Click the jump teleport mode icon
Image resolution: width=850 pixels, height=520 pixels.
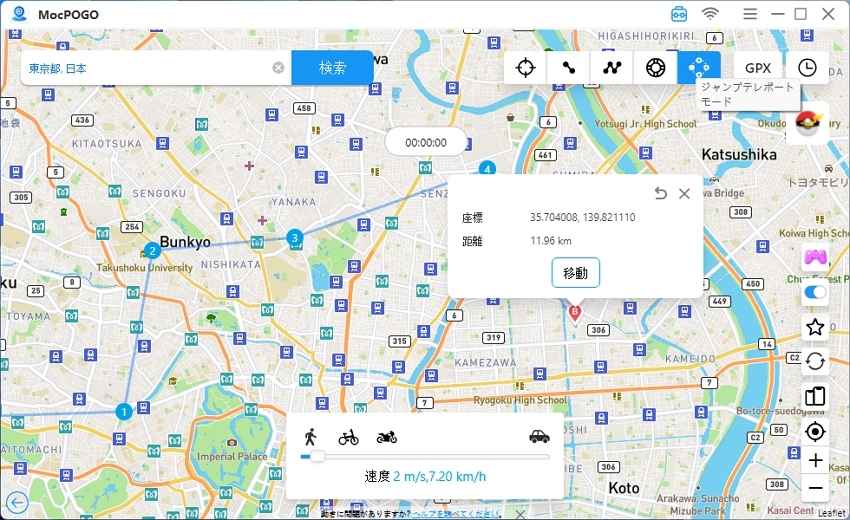(x=699, y=68)
